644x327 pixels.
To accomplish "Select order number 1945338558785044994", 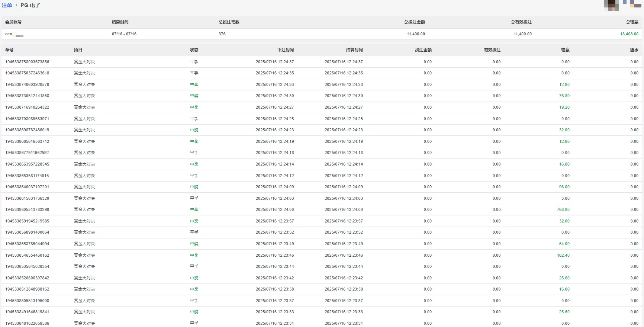I will [27, 244].
